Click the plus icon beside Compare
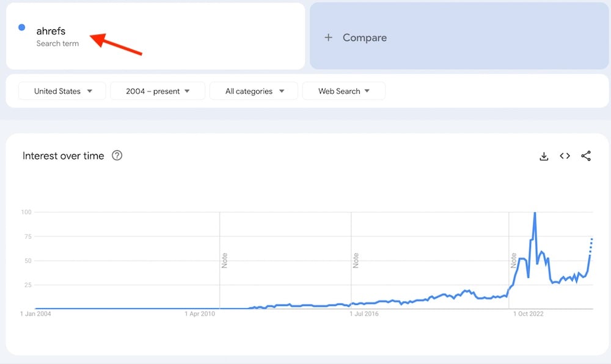This screenshot has width=611, height=364. (329, 37)
